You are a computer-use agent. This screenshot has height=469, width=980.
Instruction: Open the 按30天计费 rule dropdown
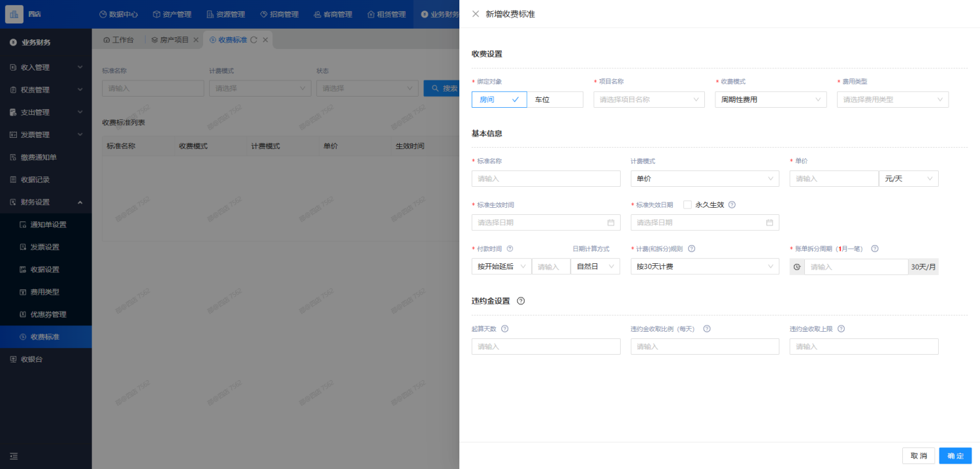point(705,267)
